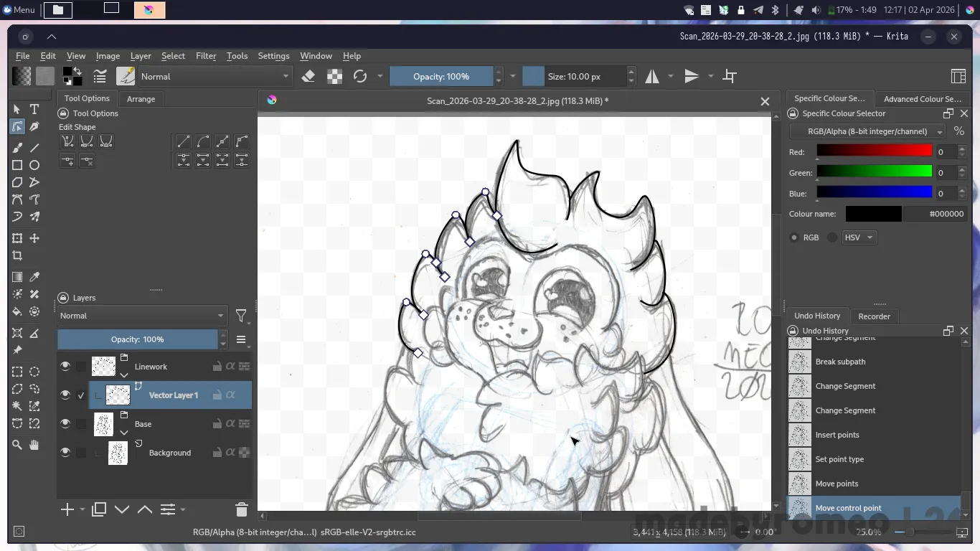Click the reload original preset icon
The image size is (980, 551).
click(x=360, y=76)
